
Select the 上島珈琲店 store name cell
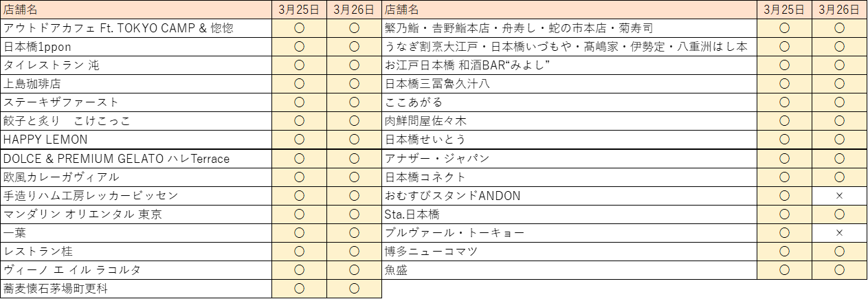pyautogui.click(x=137, y=84)
